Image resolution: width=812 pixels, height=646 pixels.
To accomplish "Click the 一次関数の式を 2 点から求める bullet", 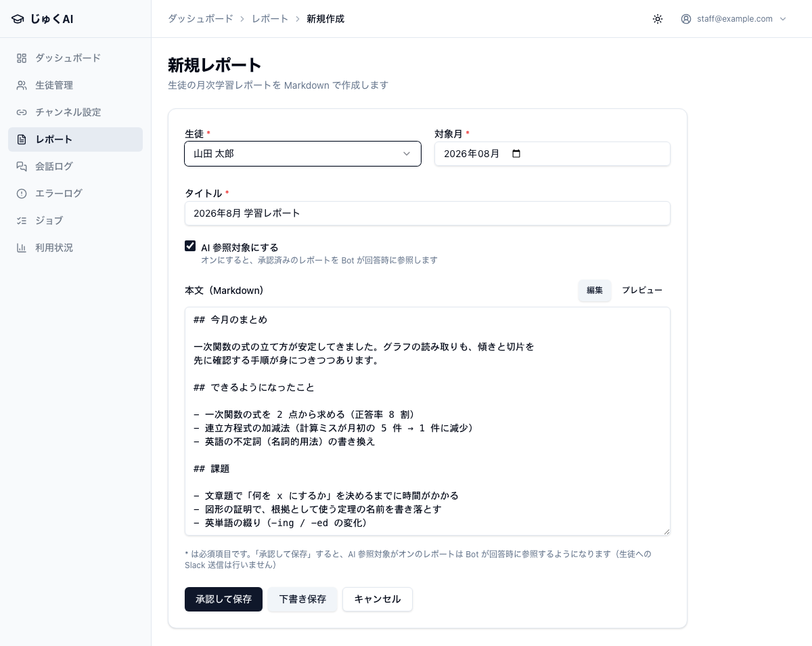I will 306,414.
